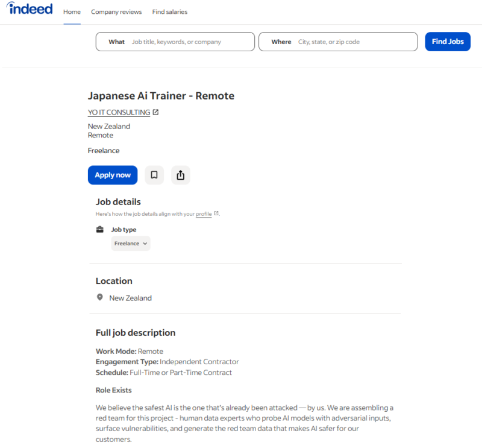This screenshot has height=448, width=482.
Task: Focus the job title keywords search field
Action: coord(190,42)
